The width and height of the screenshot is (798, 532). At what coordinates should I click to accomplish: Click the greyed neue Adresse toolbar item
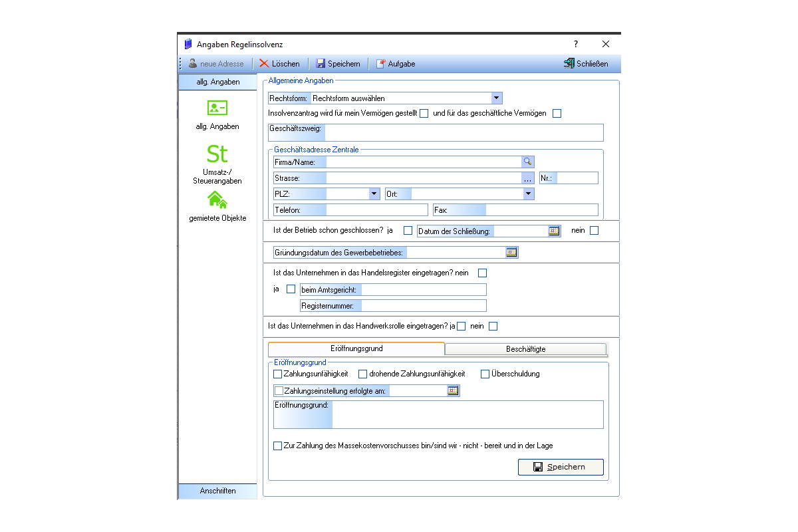(x=216, y=64)
